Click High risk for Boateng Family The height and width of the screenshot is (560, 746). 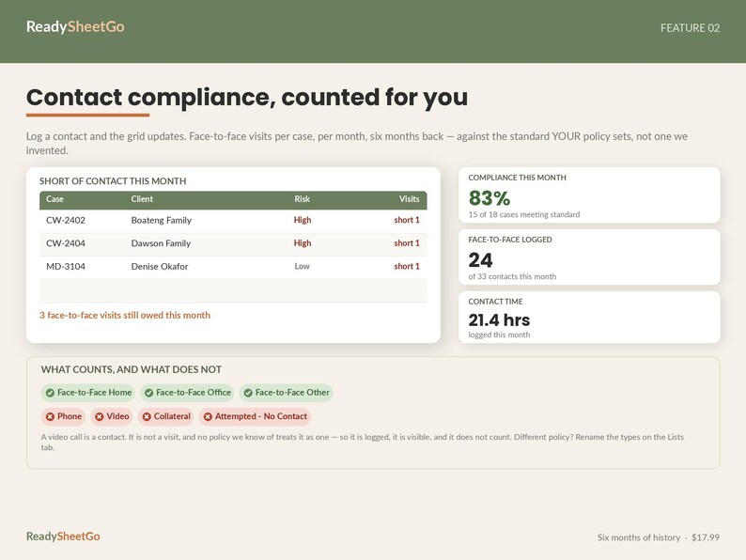coord(303,220)
